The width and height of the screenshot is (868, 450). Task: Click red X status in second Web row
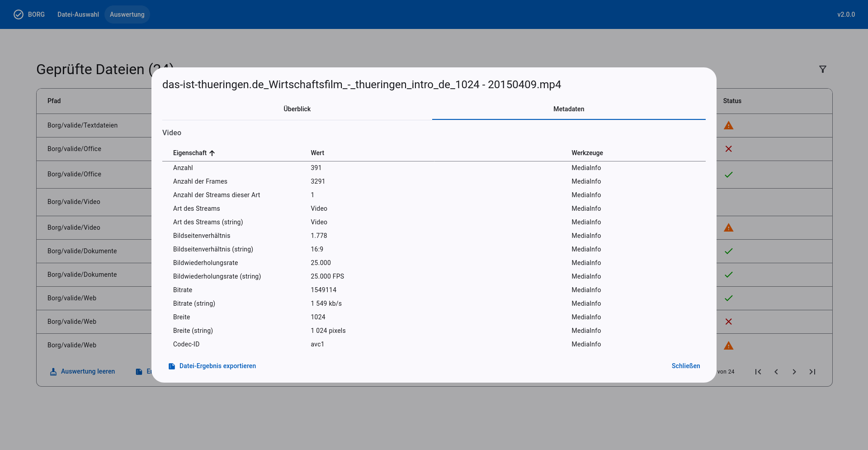click(x=729, y=322)
